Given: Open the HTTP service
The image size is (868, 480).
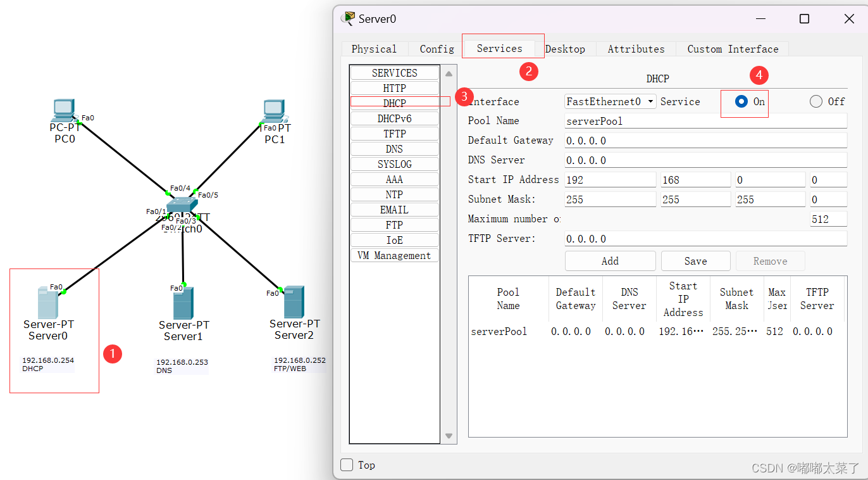Looking at the screenshot, I should tap(395, 88).
